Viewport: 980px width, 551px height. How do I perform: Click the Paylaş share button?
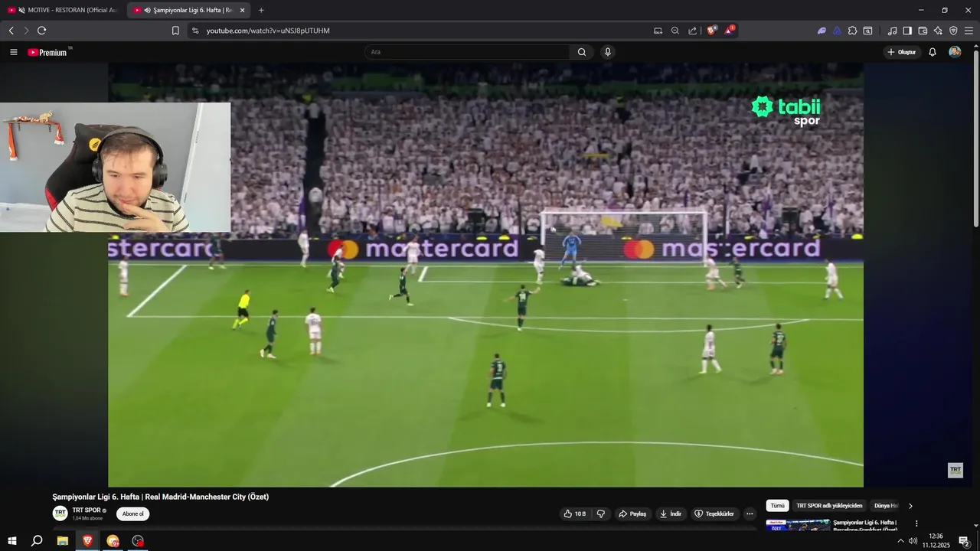(632, 514)
